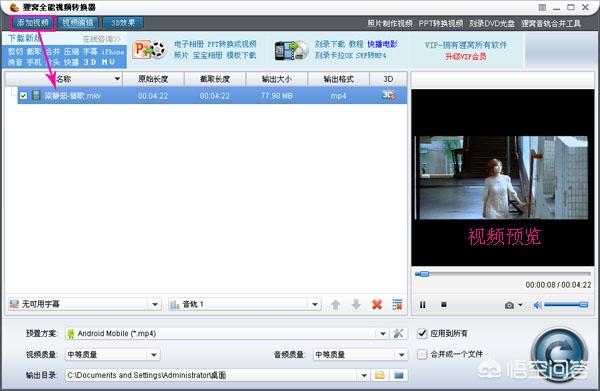Click the 输出目录 output path field

point(212,375)
